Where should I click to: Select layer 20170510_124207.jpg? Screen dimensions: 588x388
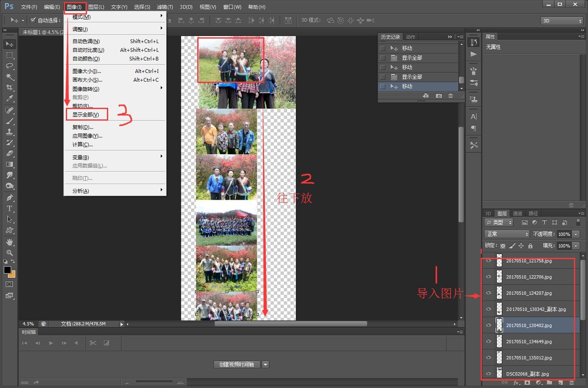click(x=529, y=293)
